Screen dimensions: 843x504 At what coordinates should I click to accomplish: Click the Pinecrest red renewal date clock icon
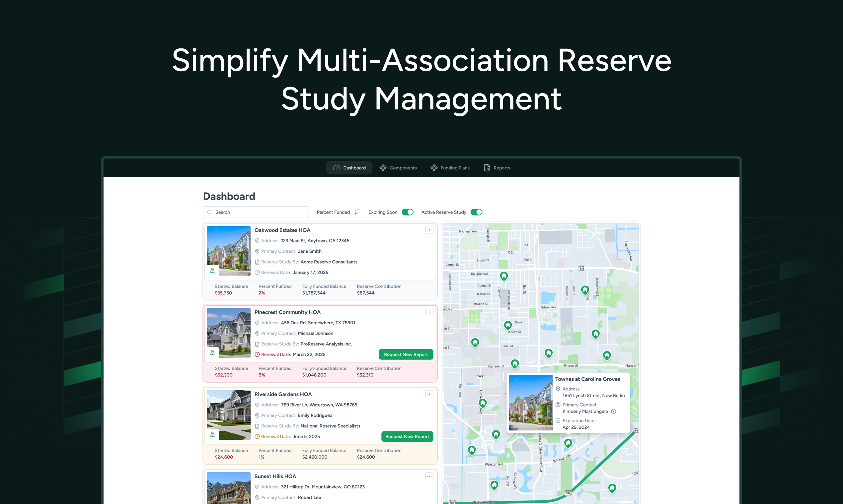click(x=257, y=354)
